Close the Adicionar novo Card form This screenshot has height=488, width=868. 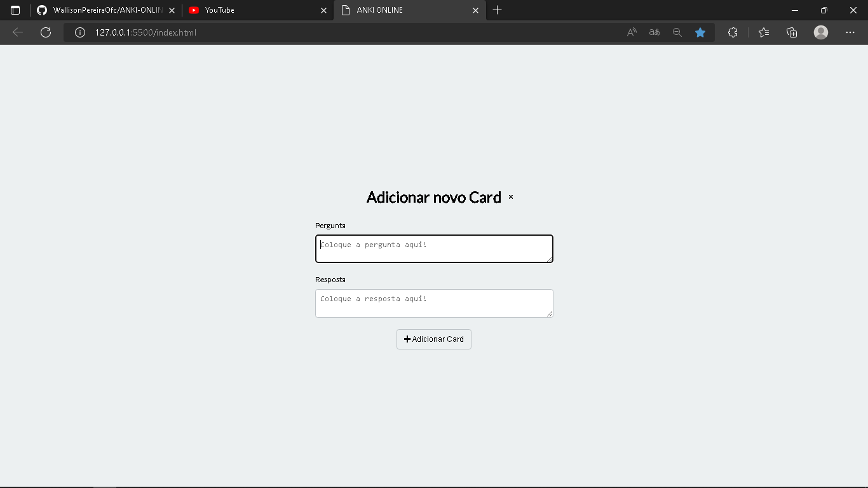click(510, 198)
